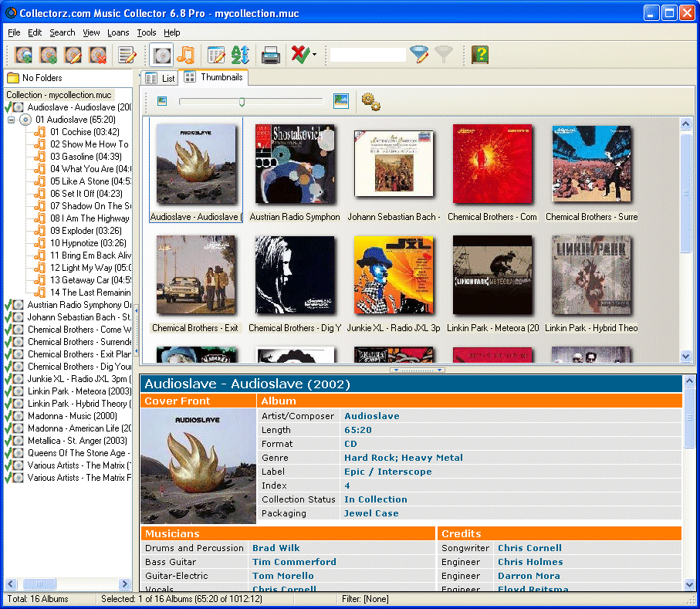Click the Collection - mycollection.muc root node

tap(59, 95)
